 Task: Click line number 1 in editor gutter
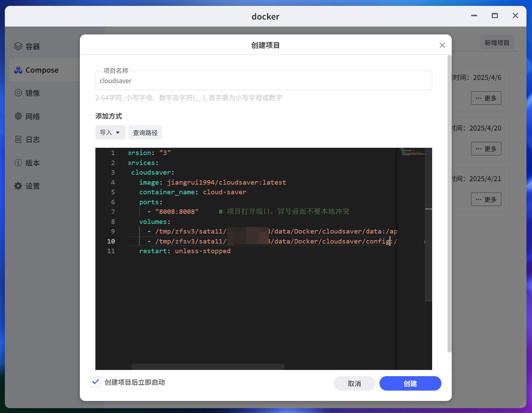click(113, 153)
